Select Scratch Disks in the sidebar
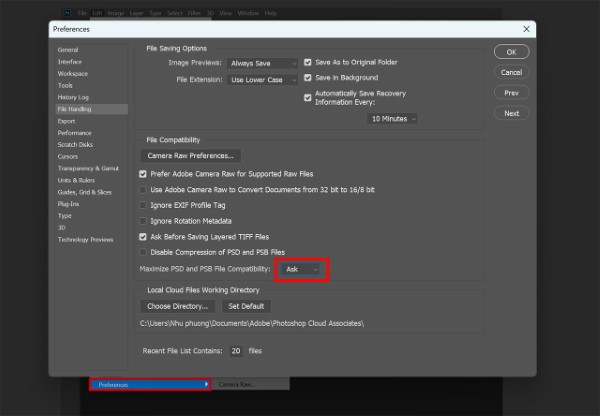 (76, 144)
